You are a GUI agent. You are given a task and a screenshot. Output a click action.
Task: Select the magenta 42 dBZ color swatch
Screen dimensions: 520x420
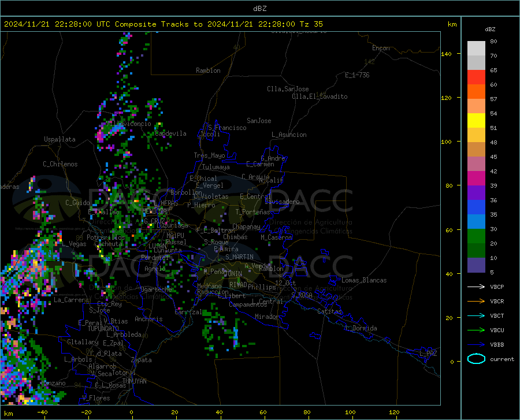476,179
